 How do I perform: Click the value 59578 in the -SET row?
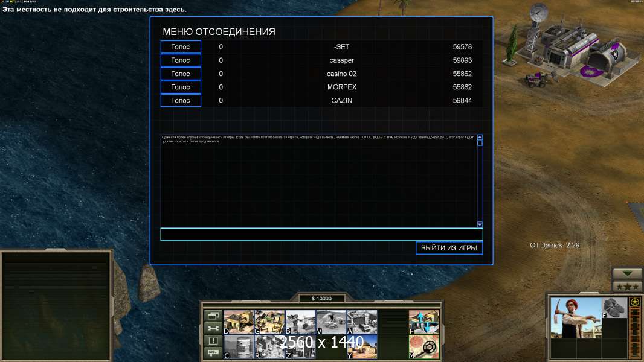[462, 46]
